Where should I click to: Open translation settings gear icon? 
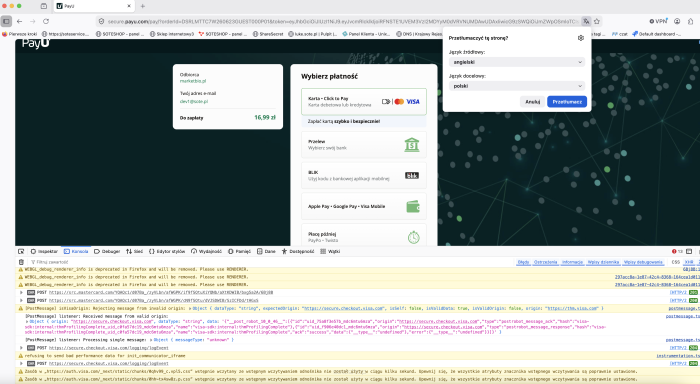[x=580, y=38]
